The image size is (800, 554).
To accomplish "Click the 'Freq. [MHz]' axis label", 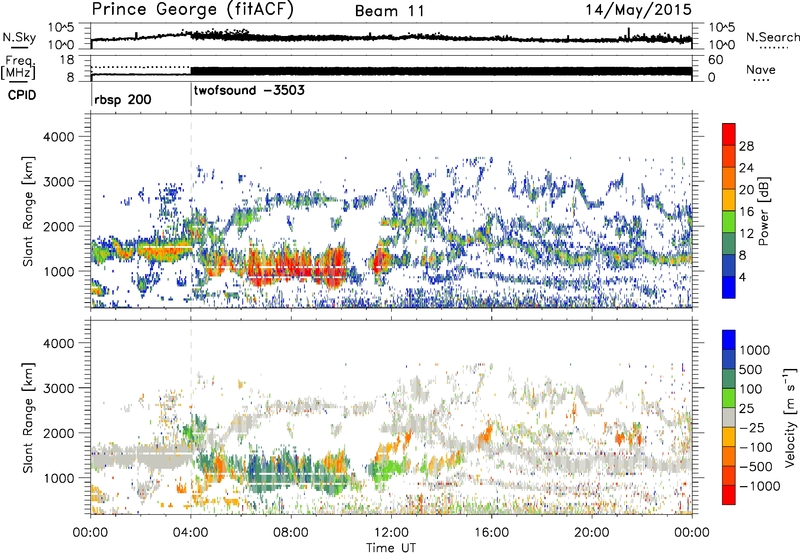I will pyautogui.click(x=18, y=68).
